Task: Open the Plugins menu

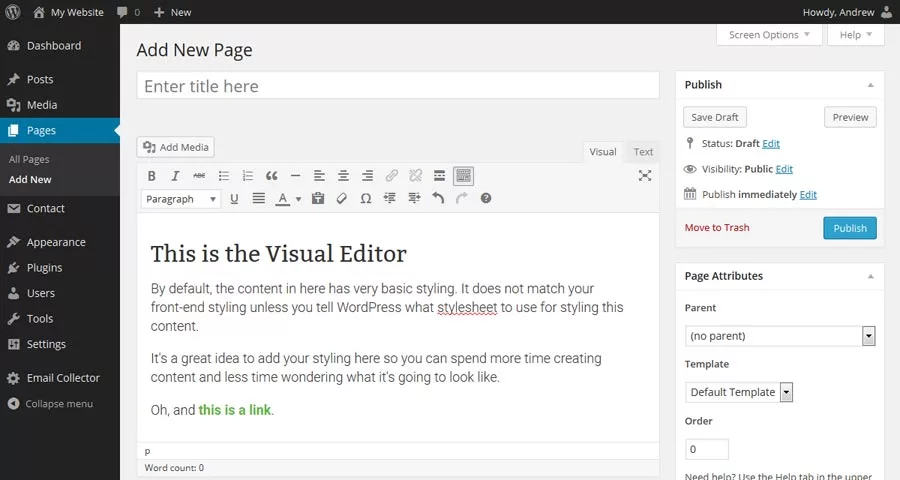Action: point(60,268)
